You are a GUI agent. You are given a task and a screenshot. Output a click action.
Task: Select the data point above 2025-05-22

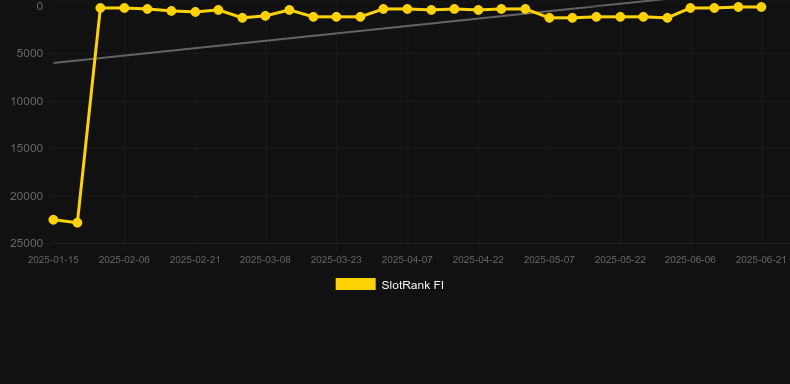[620, 17]
